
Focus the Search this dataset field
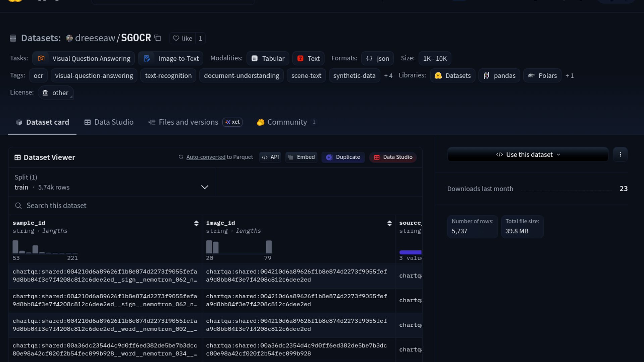[x=215, y=205]
